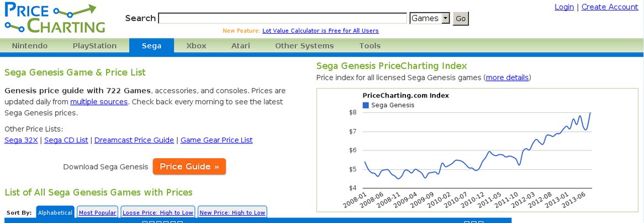Image resolution: width=644 pixels, height=223 pixels.
Task: Switch to the Most Popular sort tab
Action: click(97, 212)
